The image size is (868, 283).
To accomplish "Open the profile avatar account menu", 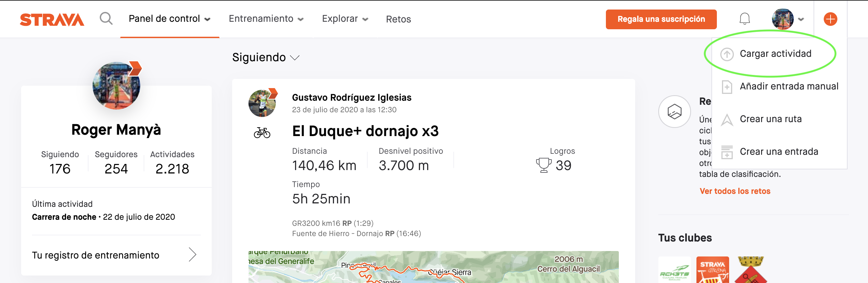I will [x=788, y=19].
